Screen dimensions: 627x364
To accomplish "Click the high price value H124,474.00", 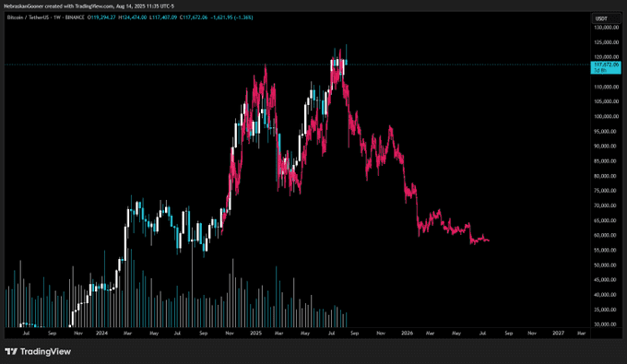I will click(x=133, y=18).
